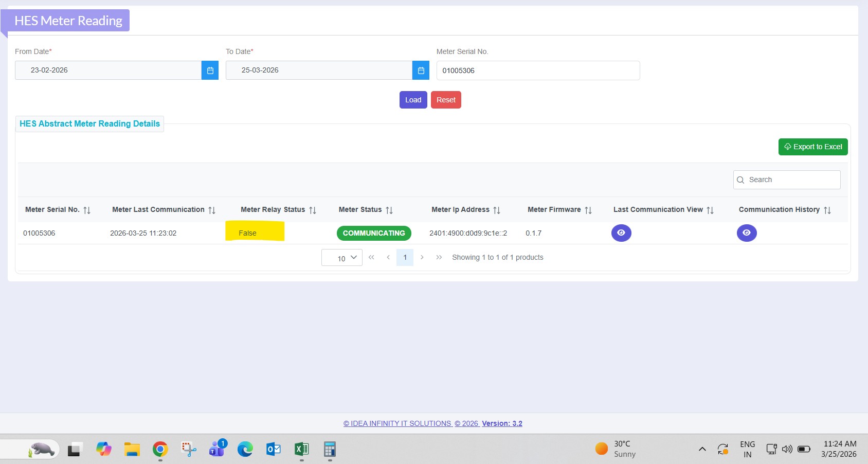Sort by Meter Relay Status column
Viewport: 868px width, 464px height.
[313, 210]
